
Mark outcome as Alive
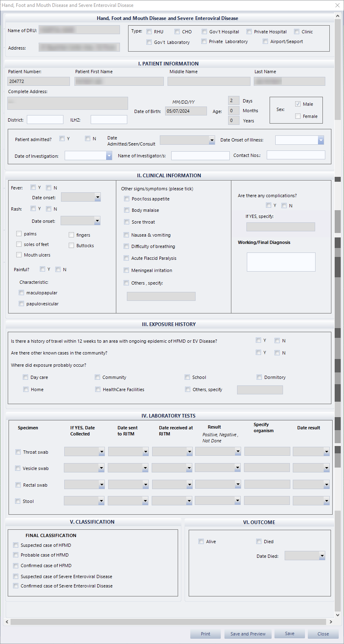[x=201, y=542]
